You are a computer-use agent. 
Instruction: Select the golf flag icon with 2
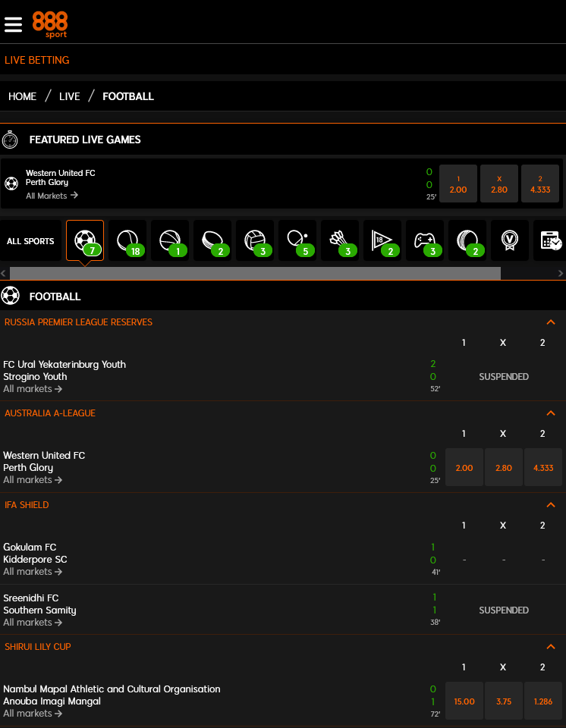(382, 240)
